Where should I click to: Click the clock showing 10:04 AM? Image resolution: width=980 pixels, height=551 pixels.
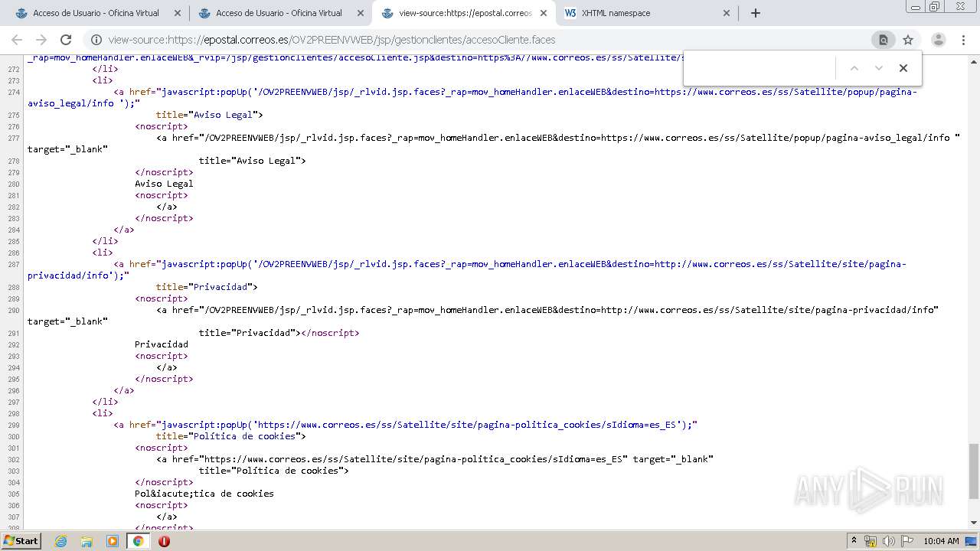pyautogui.click(x=941, y=541)
